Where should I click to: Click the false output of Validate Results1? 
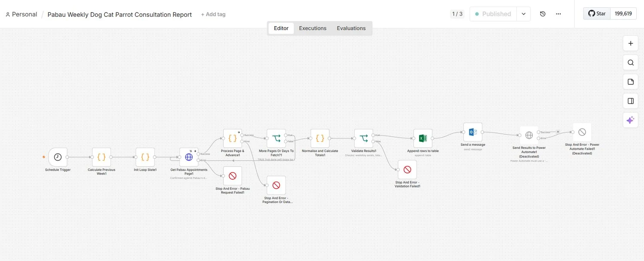point(373,141)
